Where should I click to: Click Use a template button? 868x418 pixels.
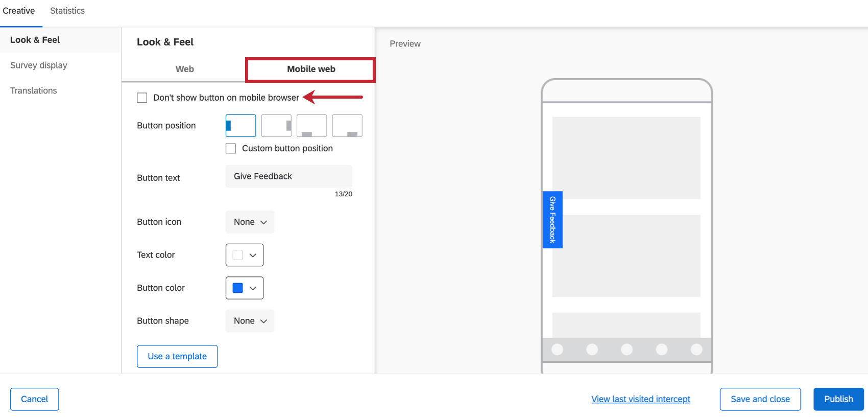point(177,356)
